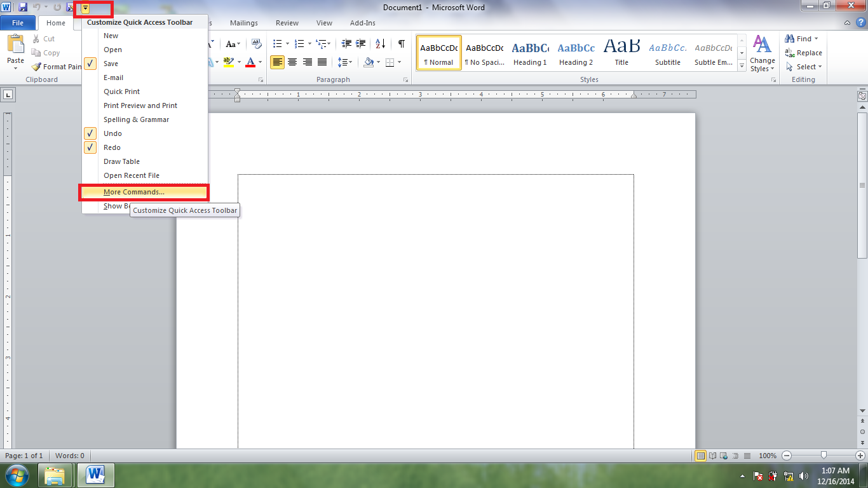Click the Replace button
868x488 pixels.
pos(804,53)
